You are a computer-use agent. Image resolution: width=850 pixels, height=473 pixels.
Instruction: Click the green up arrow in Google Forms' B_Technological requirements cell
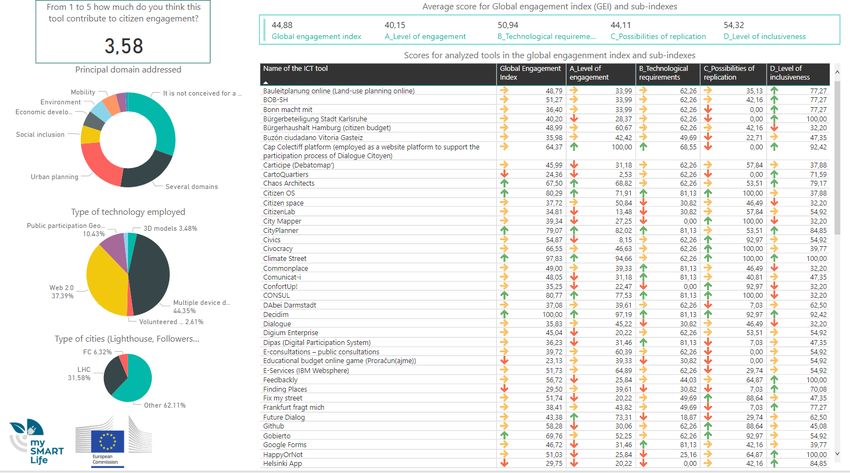[x=643, y=445]
